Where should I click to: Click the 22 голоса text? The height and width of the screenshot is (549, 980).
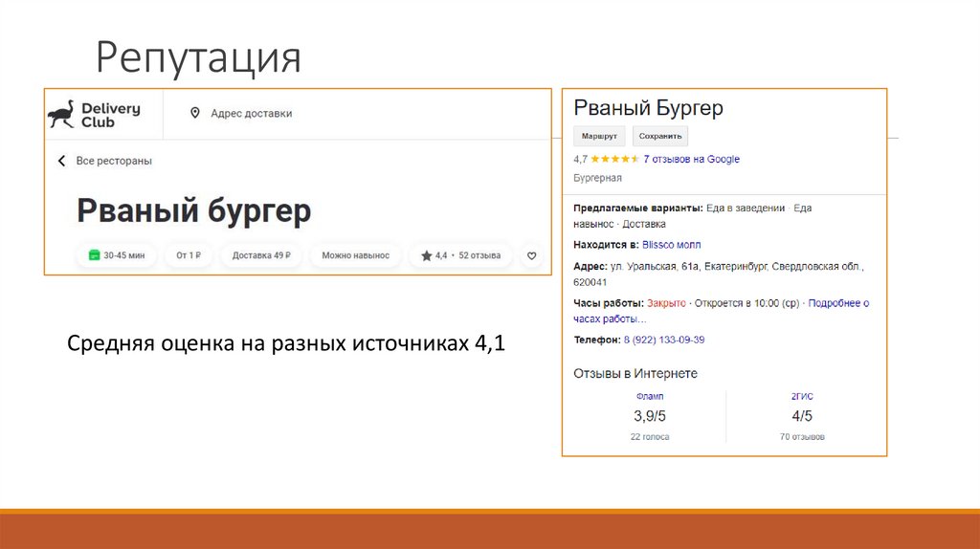pyautogui.click(x=650, y=436)
